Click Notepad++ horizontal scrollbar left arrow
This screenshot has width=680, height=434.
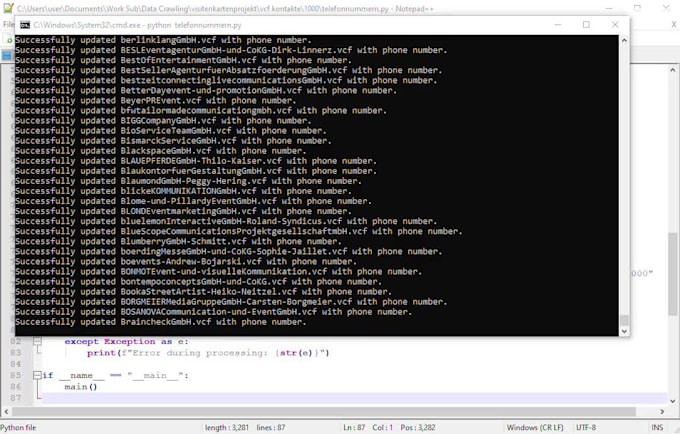click(x=6, y=411)
